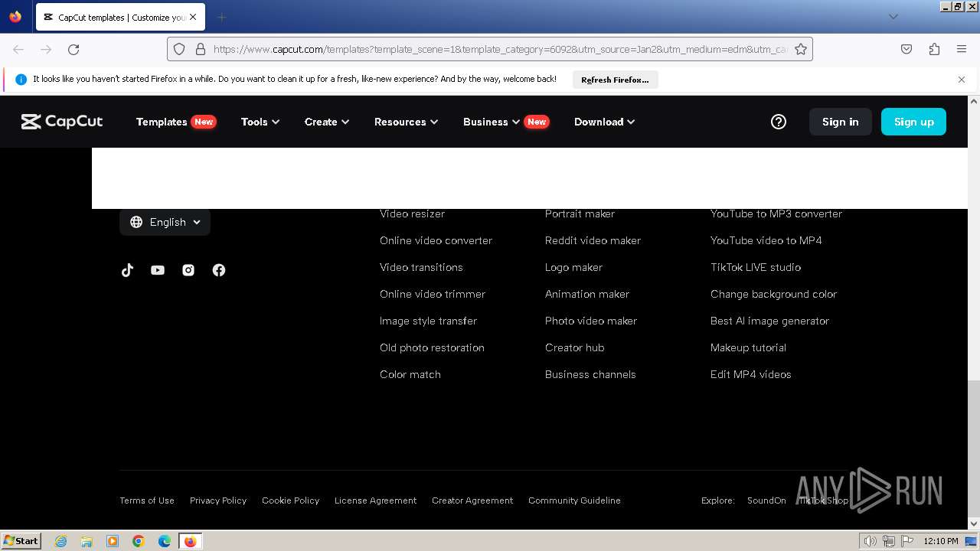Show tracking protection shield icon

179,49
